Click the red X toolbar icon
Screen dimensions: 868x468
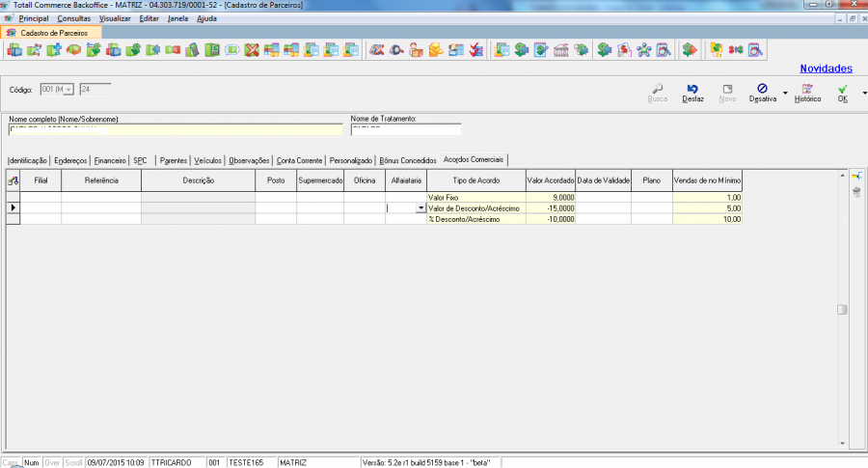[252, 50]
